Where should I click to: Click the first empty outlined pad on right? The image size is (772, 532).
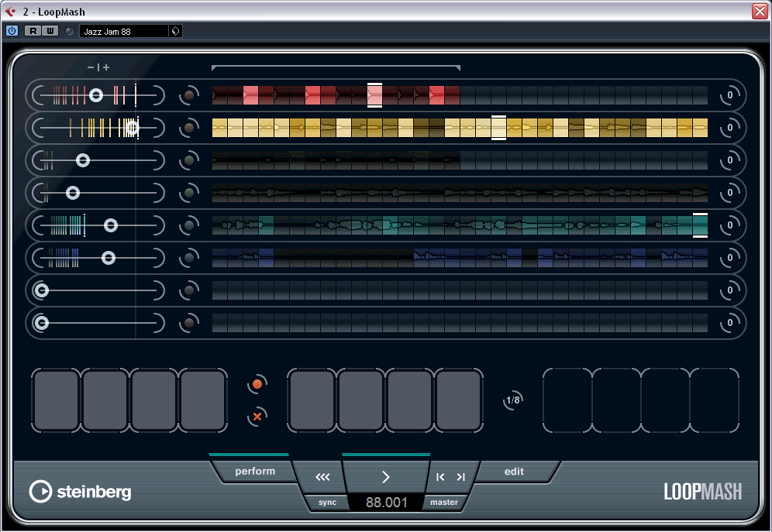[x=567, y=400]
